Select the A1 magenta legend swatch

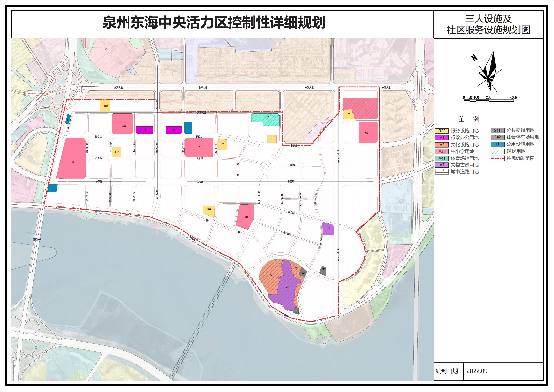tap(442, 138)
